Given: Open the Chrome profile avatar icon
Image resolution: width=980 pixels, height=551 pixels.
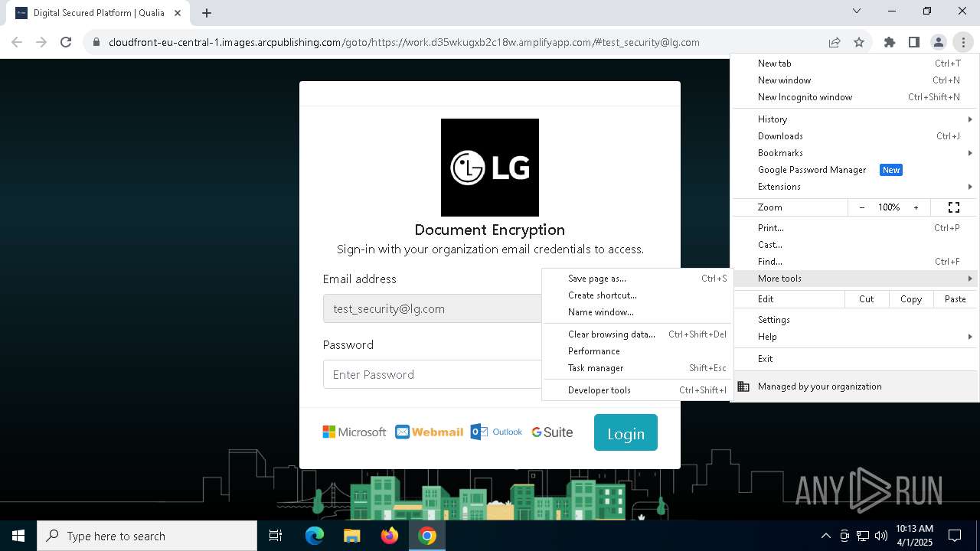Looking at the screenshot, I should coord(939,42).
